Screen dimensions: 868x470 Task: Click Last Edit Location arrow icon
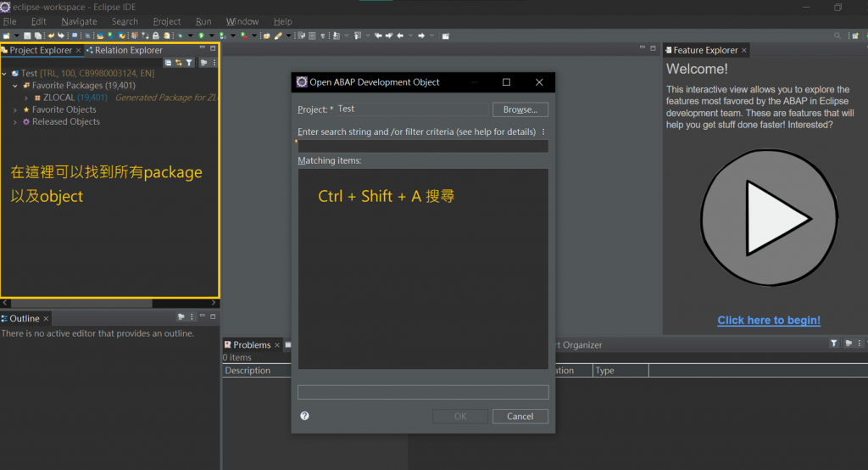pos(379,36)
